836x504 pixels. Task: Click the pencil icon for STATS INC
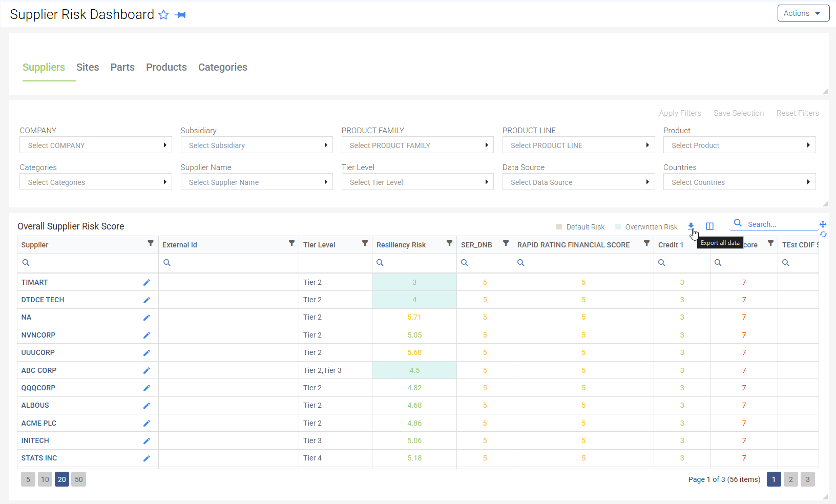click(x=147, y=458)
